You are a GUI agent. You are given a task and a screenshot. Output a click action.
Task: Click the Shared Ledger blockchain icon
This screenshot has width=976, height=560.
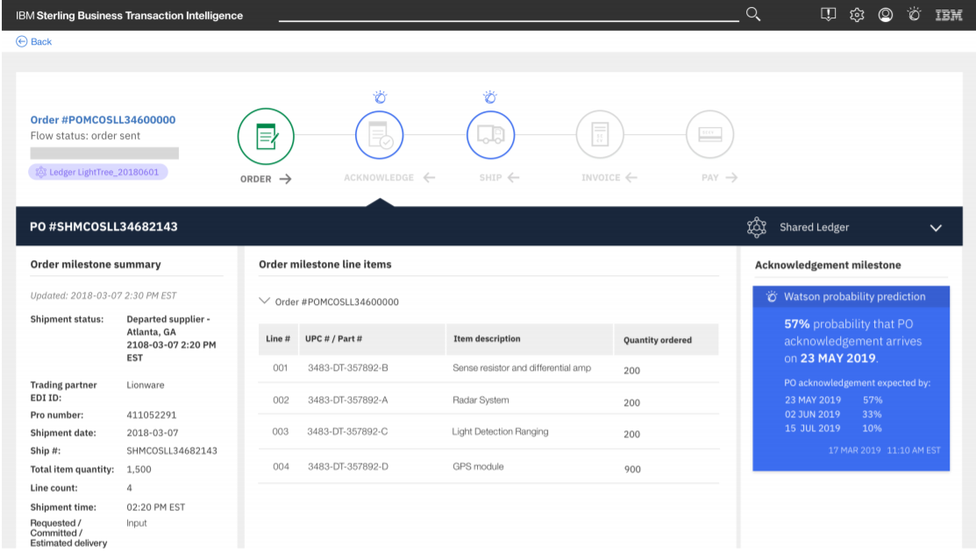pyautogui.click(x=757, y=227)
